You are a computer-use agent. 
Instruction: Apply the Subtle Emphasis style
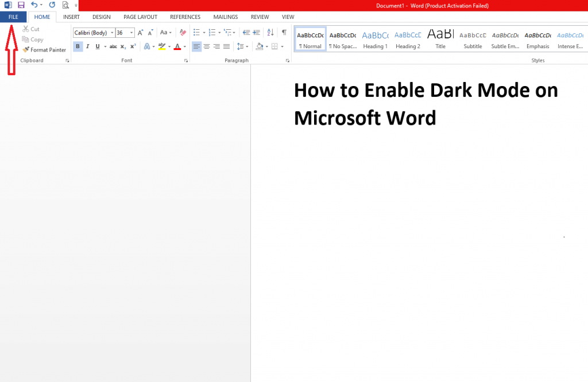(505, 39)
